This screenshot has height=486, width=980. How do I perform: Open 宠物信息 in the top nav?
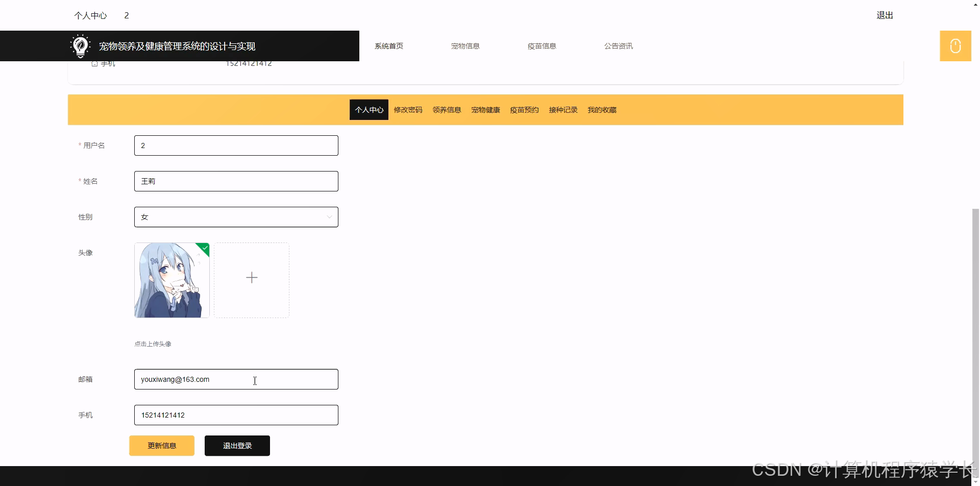tap(465, 46)
